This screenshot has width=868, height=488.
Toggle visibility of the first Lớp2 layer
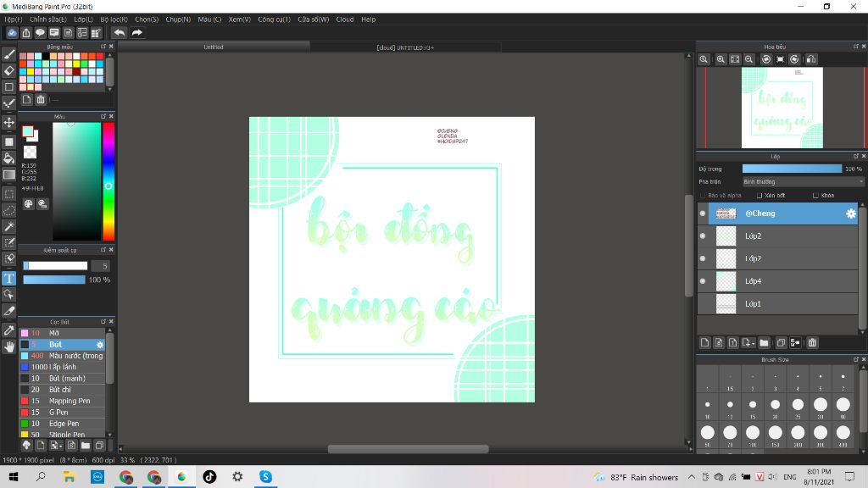point(703,236)
